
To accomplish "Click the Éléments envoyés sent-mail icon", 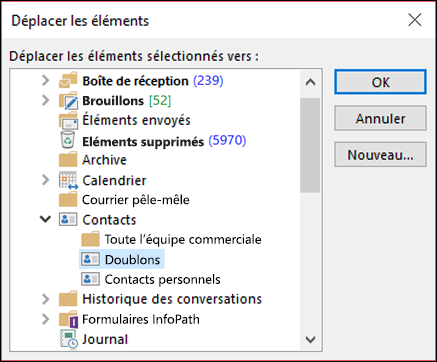I will click(x=68, y=120).
